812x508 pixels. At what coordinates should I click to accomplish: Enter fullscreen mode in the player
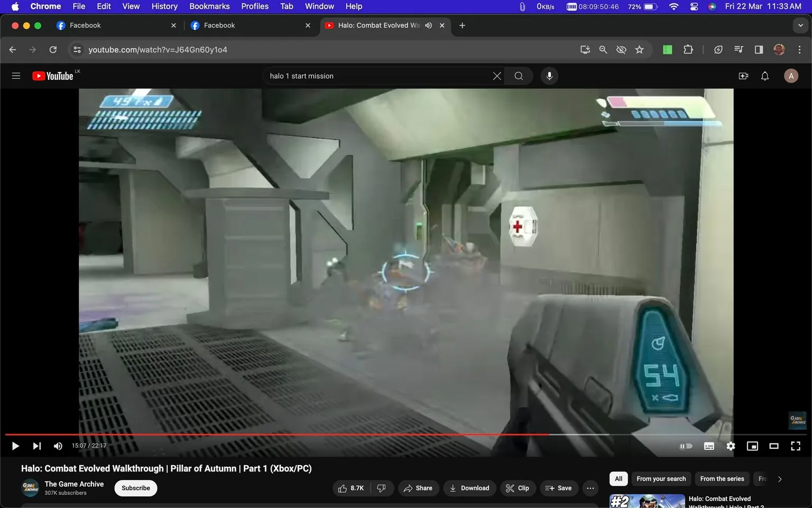click(796, 446)
